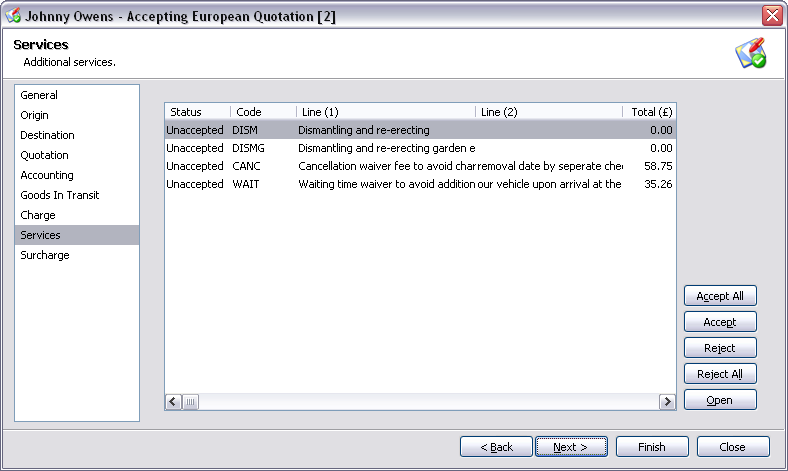788x471 pixels.
Task: Select Origin in the sidebar
Action: coord(34,115)
